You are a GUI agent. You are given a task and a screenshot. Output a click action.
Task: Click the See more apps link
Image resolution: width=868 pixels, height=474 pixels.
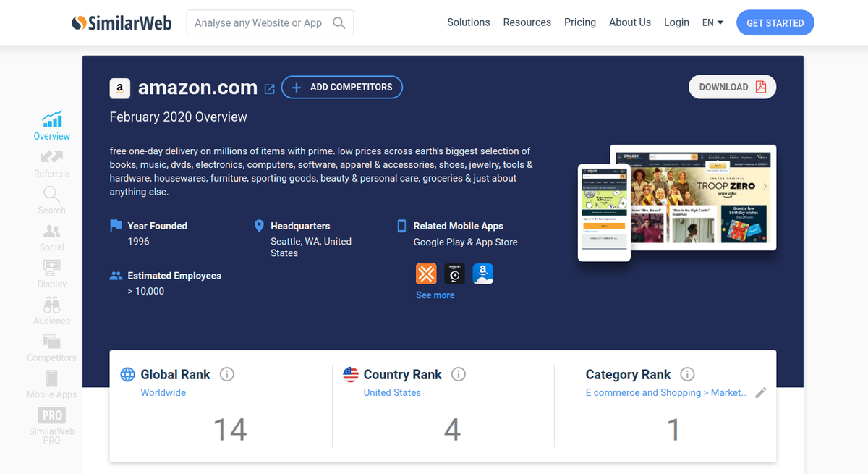click(x=435, y=295)
